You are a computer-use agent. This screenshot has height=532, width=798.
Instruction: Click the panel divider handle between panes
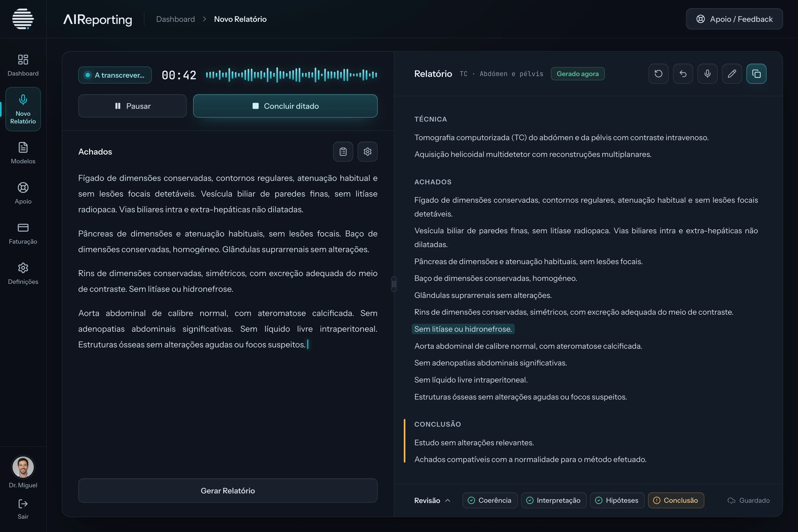point(394,284)
